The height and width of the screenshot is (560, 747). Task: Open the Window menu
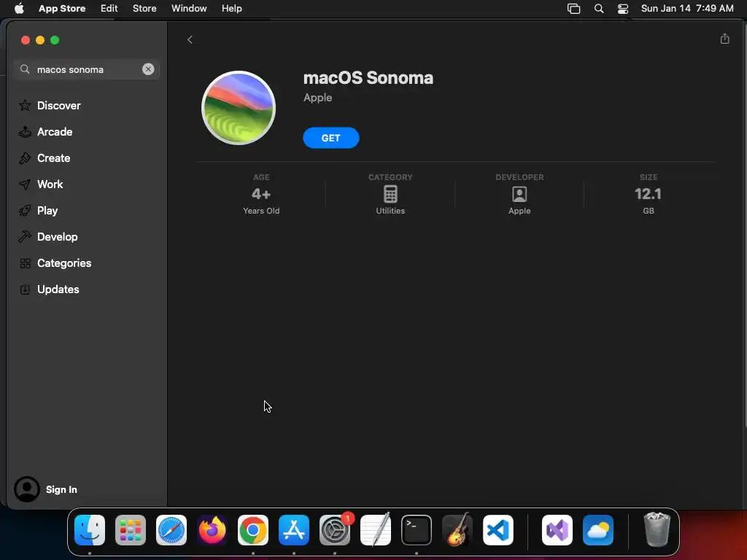coord(189,8)
